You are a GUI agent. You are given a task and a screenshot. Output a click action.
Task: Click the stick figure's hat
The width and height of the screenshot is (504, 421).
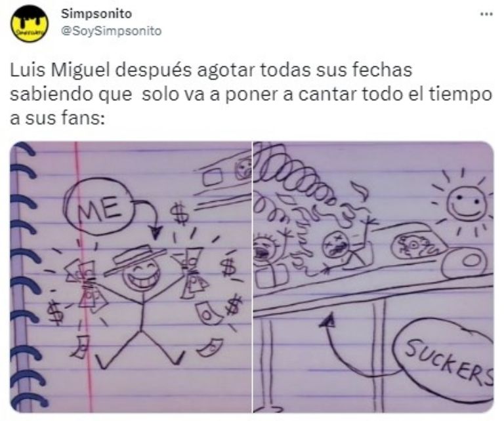click(135, 258)
